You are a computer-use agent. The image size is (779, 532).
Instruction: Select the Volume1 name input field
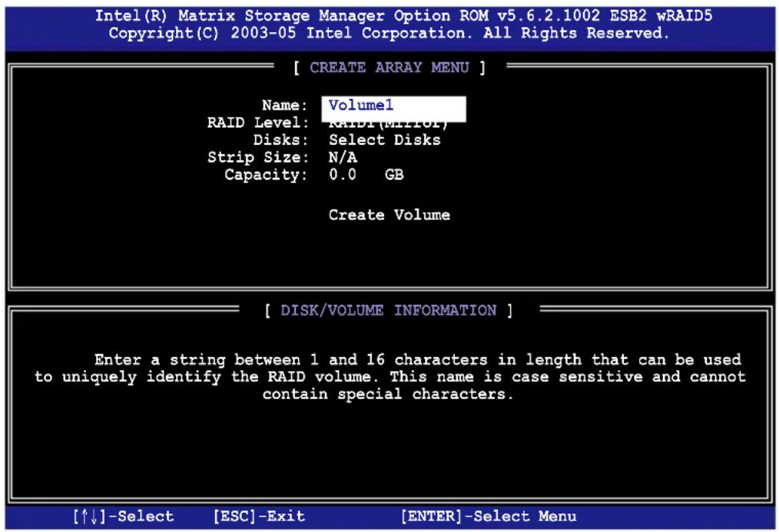coord(393,108)
